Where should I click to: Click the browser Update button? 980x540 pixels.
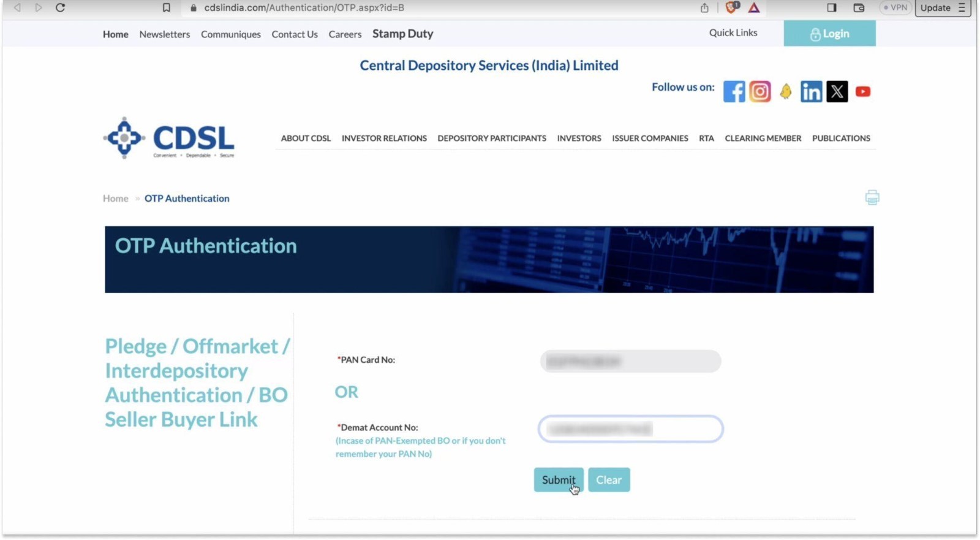tap(935, 8)
